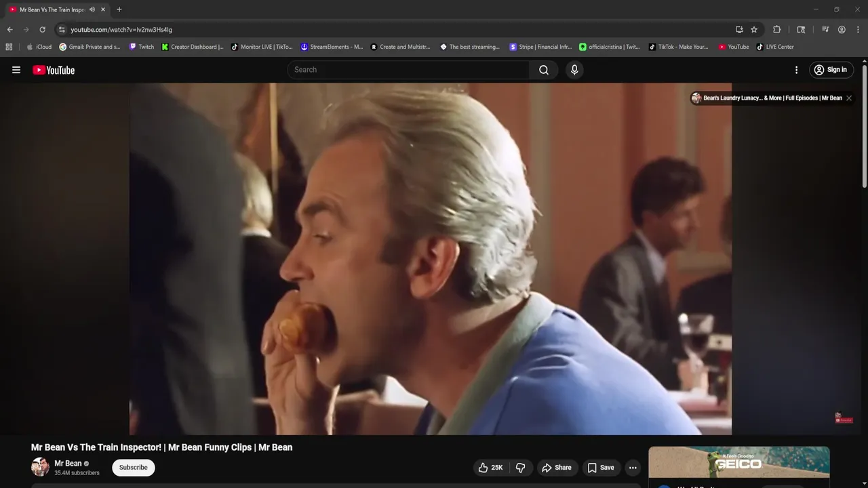Like the video with the thumbs-up button

491,468
